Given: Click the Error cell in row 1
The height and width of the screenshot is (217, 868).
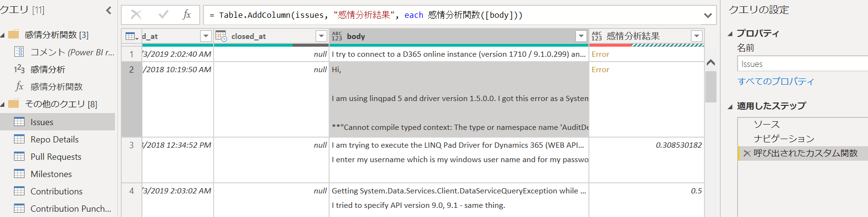Looking at the screenshot, I should tap(647, 54).
